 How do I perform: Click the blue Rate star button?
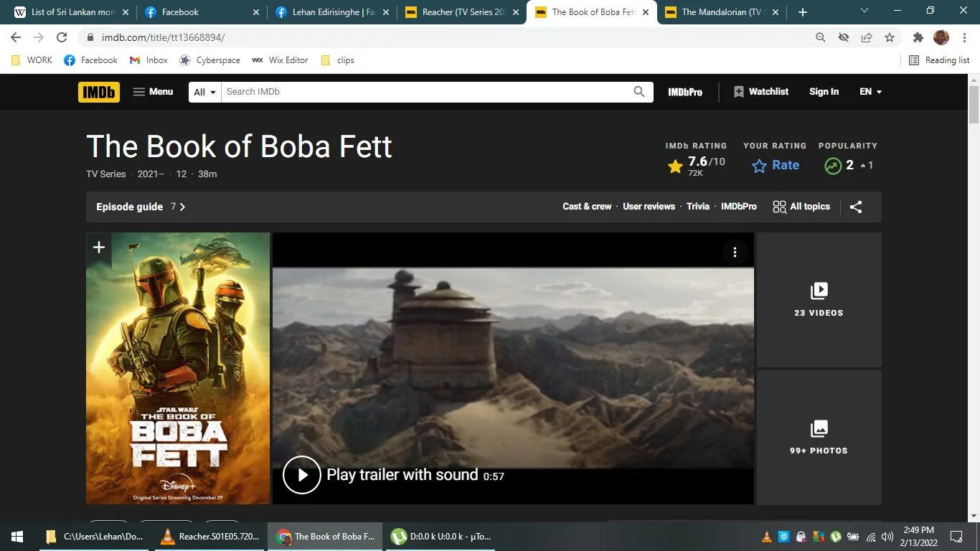775,166
